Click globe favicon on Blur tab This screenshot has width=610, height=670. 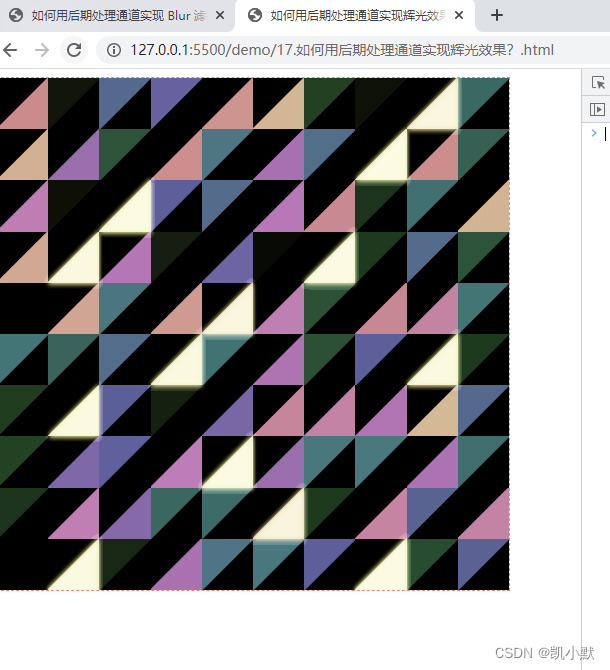click(16, 15)
